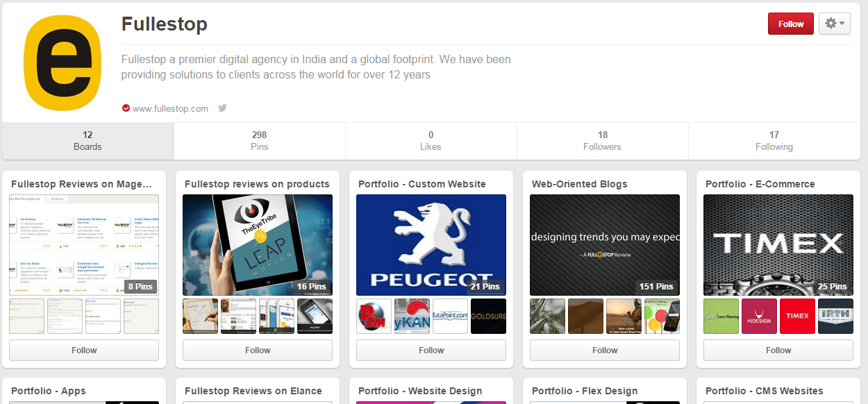Click the Hidesign pink thumbnail
The width and height of the screenshot is (868, 404).
point(759,316)
